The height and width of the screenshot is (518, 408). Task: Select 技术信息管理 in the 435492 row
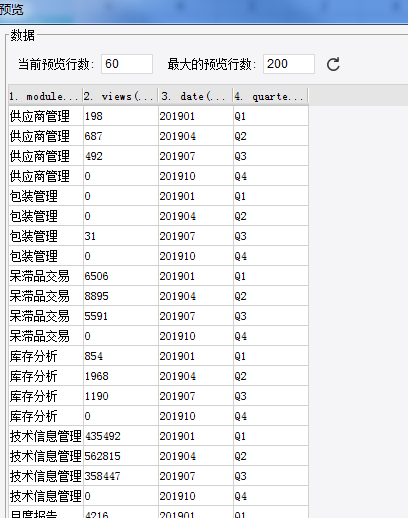point(46,436)
